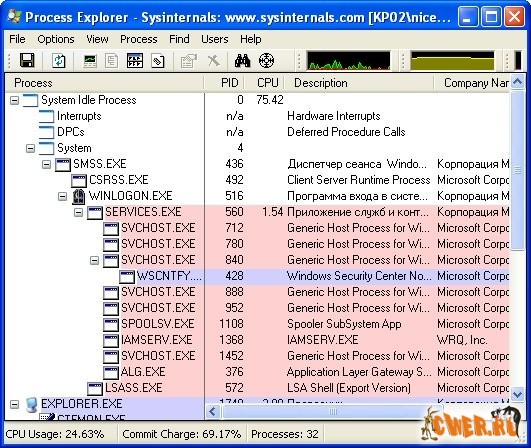
Task: Click the CPU value 75.42
Action: [x=270, y=100]
